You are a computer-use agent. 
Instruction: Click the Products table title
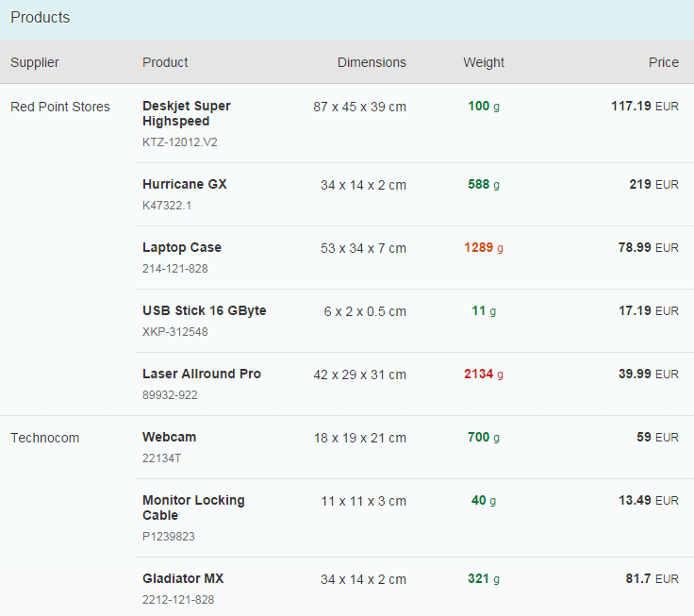(41, 17)
